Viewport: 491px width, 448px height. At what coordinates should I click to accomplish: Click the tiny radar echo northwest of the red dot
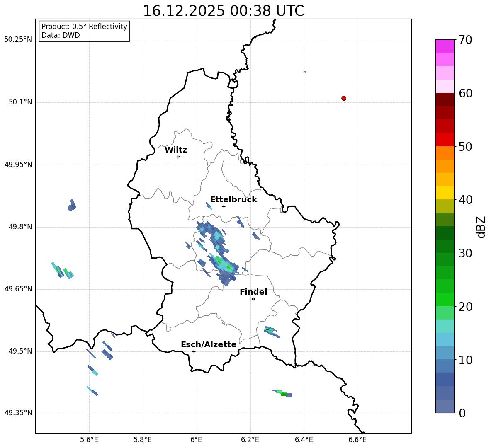[x=305, y=72]
